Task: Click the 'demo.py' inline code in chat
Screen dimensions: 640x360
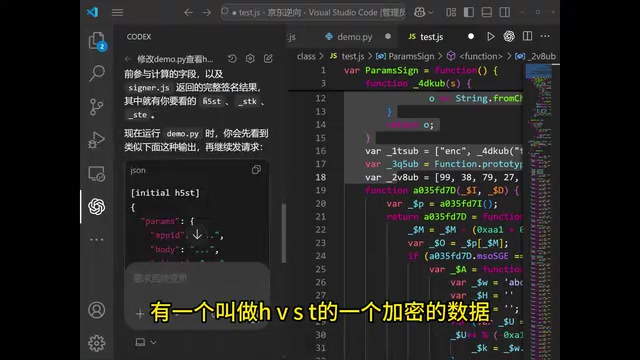Action: [x=182, y=134]
